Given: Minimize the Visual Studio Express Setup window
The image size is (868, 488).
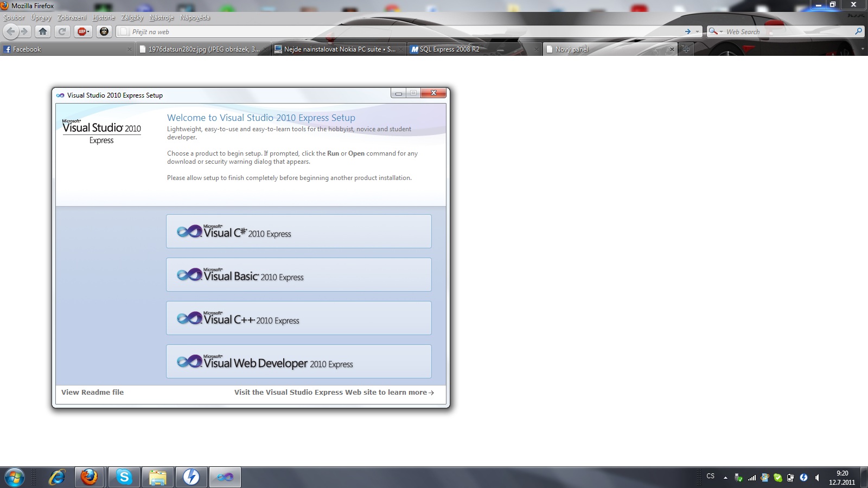Looking at the screenshot, I should (x=398, y=93).
